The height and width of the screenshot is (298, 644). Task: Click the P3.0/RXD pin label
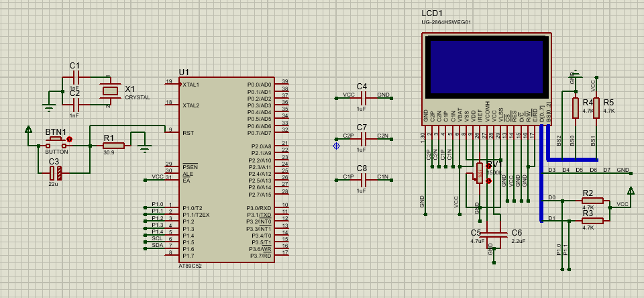(260, 208)
